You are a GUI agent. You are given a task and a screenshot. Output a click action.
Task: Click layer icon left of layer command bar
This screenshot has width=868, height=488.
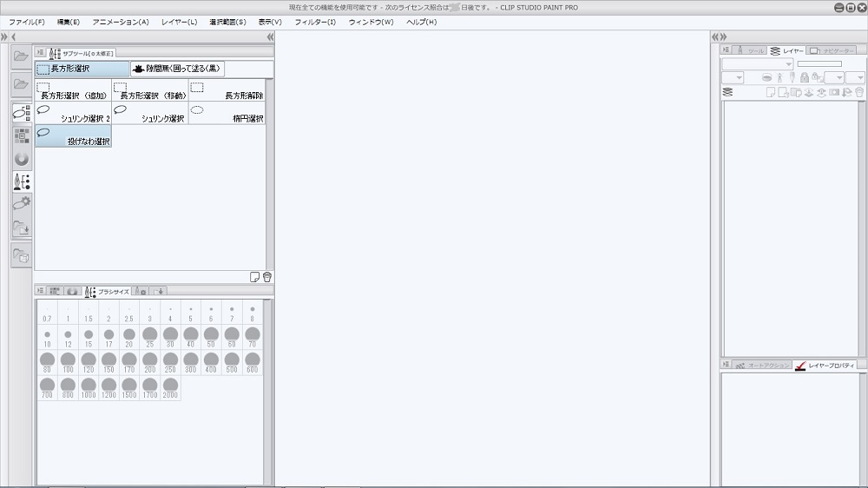[728, 93]
